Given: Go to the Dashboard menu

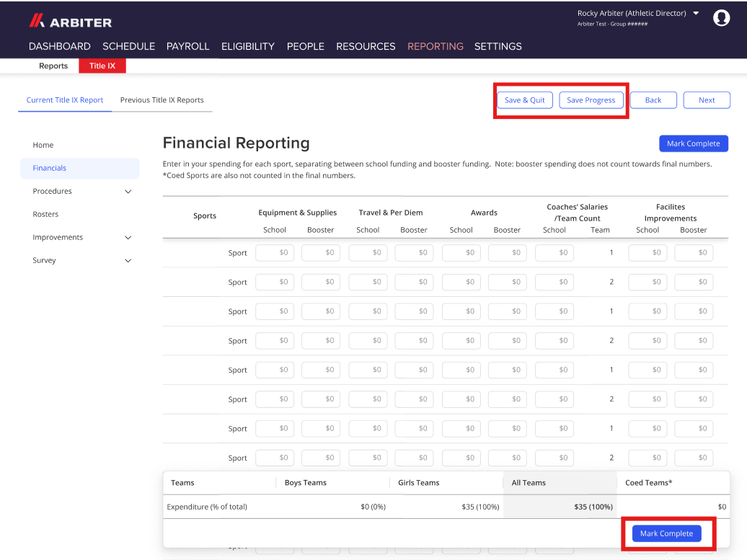Looking at the screenshot, I should coord(60,46).
